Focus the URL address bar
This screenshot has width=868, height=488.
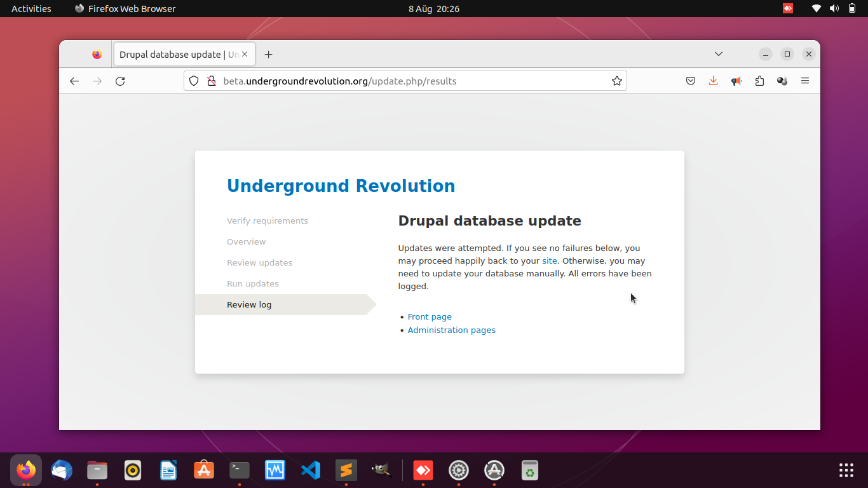(x=405, y=81)
